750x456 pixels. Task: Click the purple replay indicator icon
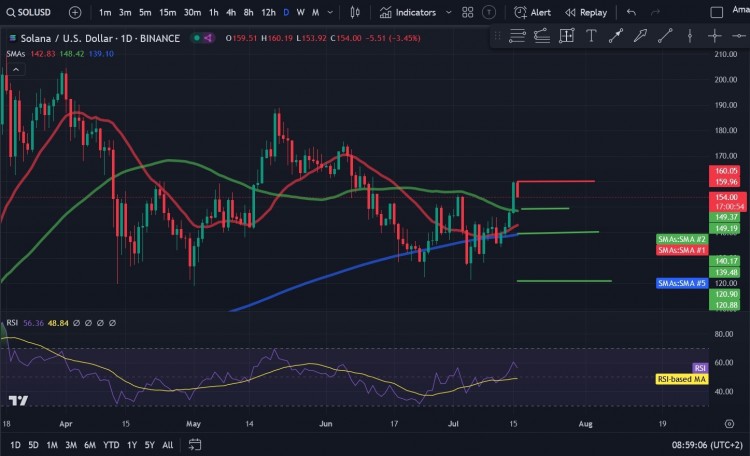pos(208,38)
